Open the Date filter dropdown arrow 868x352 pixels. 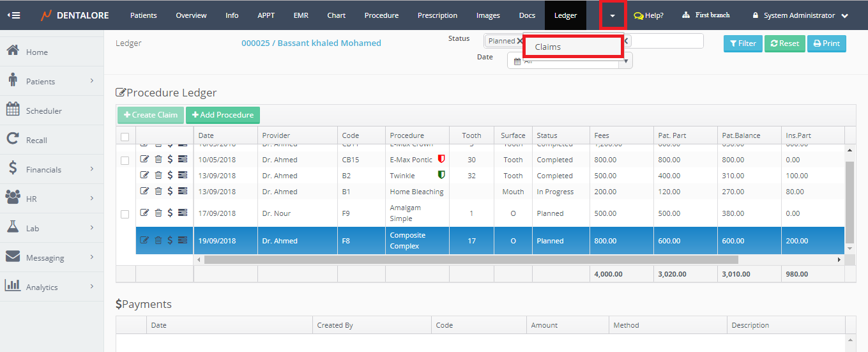point(627,61)
